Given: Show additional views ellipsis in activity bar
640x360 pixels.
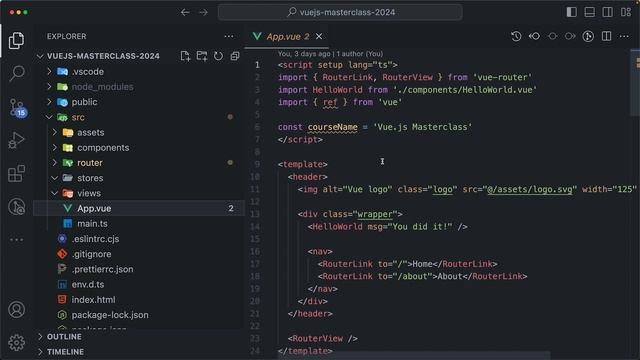Looking at the screenshot, I should tap(16, 240).
